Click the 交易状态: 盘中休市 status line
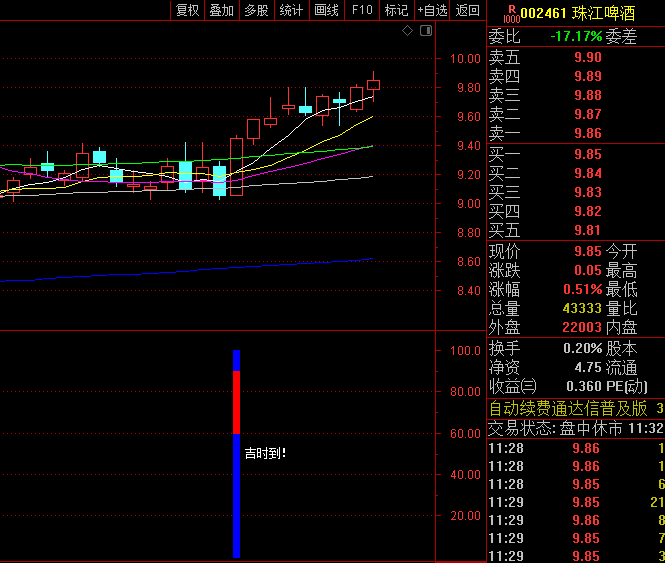This screenshot has height=563, width=665. pos(576,429)
